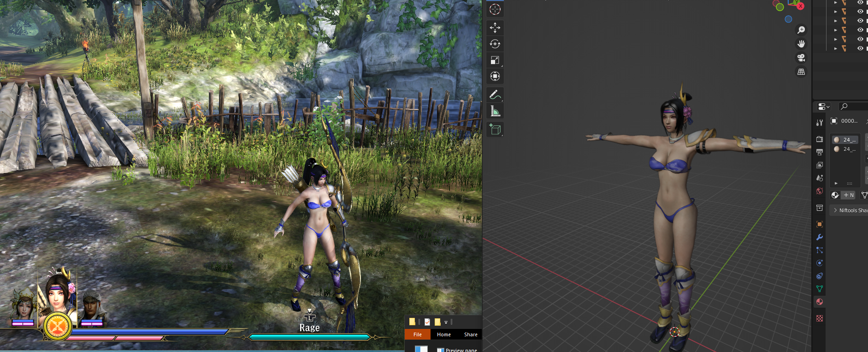Select the Transform tool in Blender

click(495, 76)
